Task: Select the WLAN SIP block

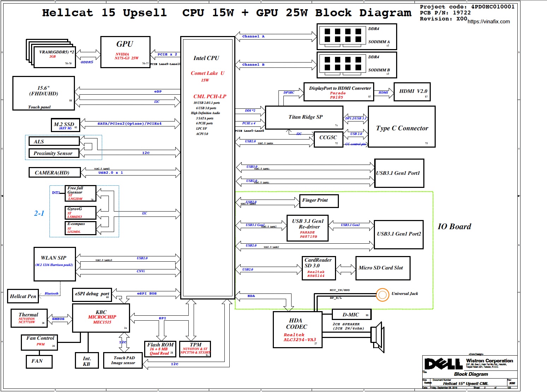Action: point(55,264)
